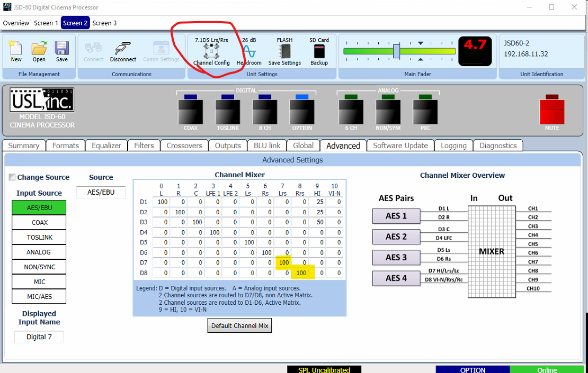Screen dimensions: 588x373
Task: Select the COAX digital input button
Action: point(191,112)
